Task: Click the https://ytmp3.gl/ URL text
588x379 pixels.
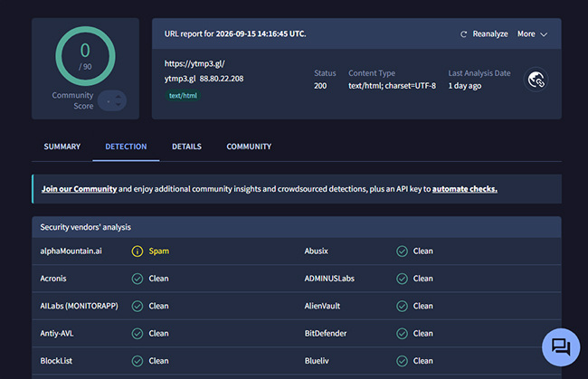Action: tap(194, 63)
